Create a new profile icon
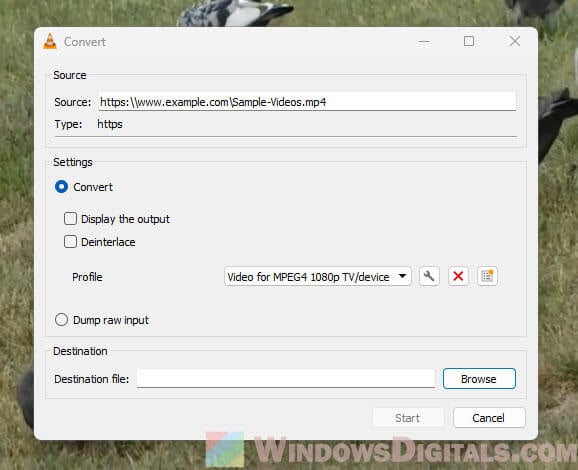The width and height of the screenshot is (578, 470). (487, 276)
